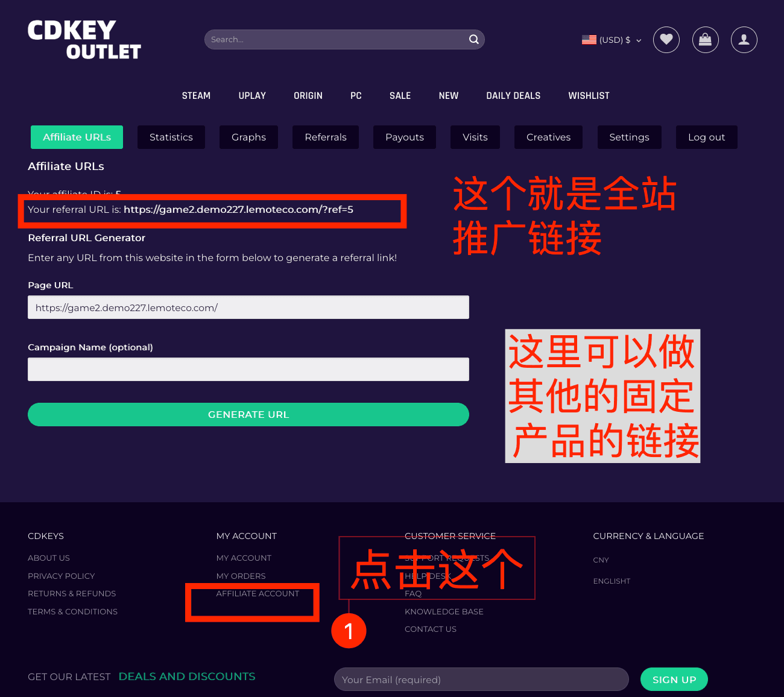Open the AFFILIATE ACCOUNT footer link
The image size is (784, 697).
pos(258,594)
